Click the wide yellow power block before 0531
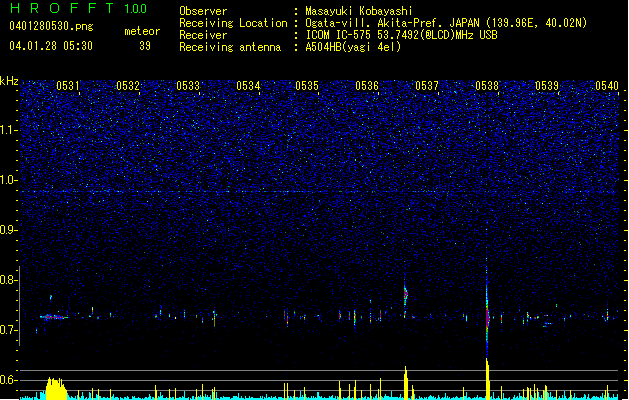Screen dimensions: 629x400 click(x=56, y=388)
